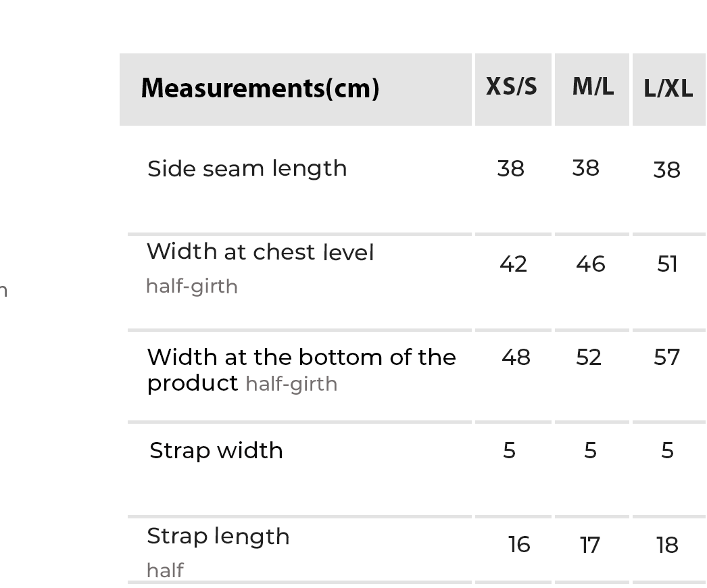Select the M/L size column header
Image resolution: width=707 pixels, height=588 pixels.
(x=593, y=87)
